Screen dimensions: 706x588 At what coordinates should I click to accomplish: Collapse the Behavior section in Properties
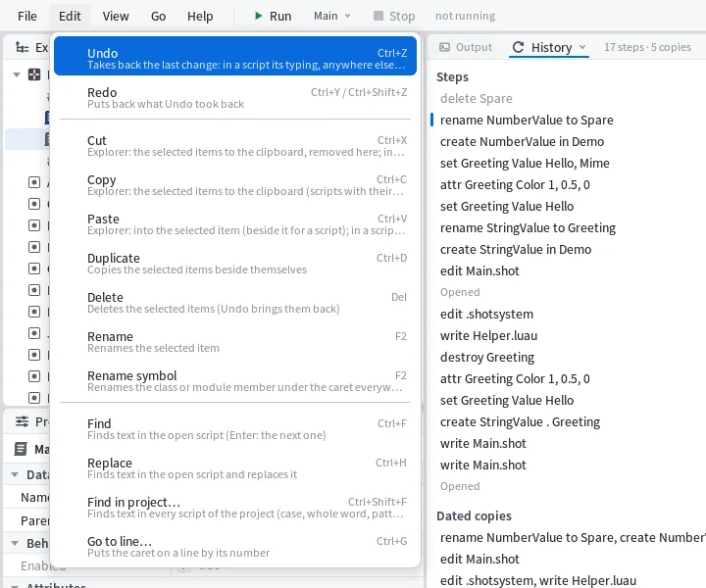tap(15, 543)
